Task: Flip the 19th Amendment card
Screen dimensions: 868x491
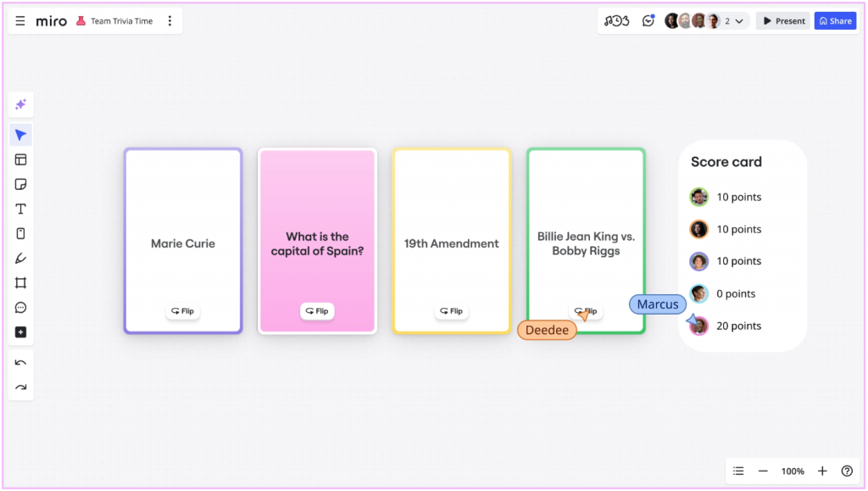Action: coord(451,311)
